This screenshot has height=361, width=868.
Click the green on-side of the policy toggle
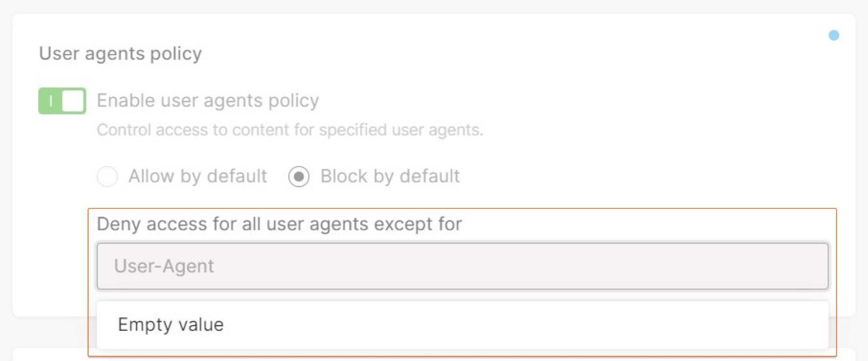pos(50,101)
